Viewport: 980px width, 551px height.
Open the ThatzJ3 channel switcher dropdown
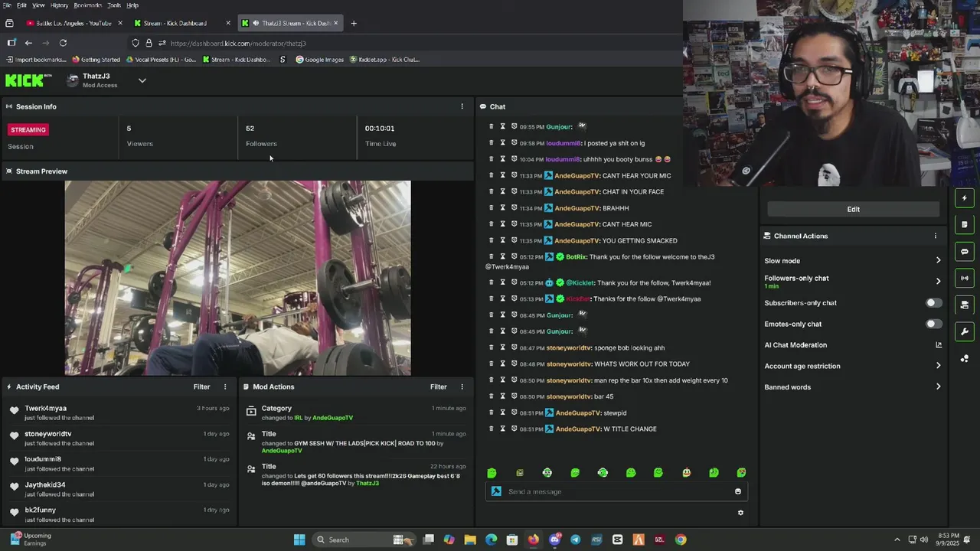142,80
